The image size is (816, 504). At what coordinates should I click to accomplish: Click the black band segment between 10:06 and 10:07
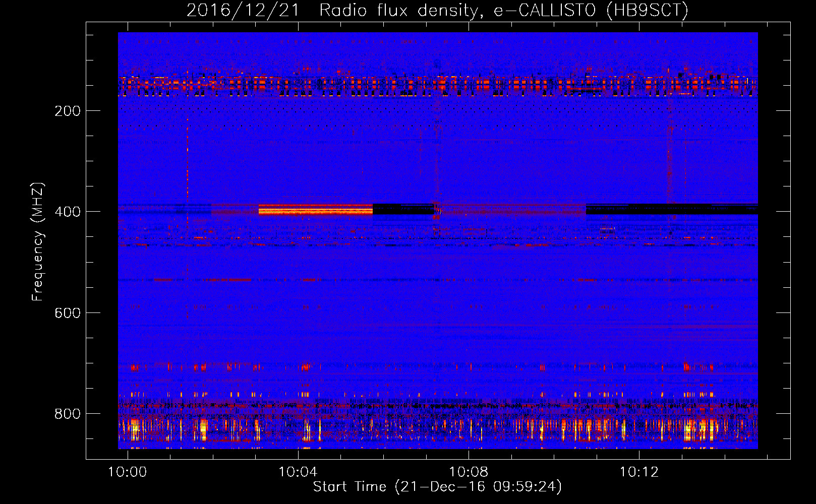point(403,209)
